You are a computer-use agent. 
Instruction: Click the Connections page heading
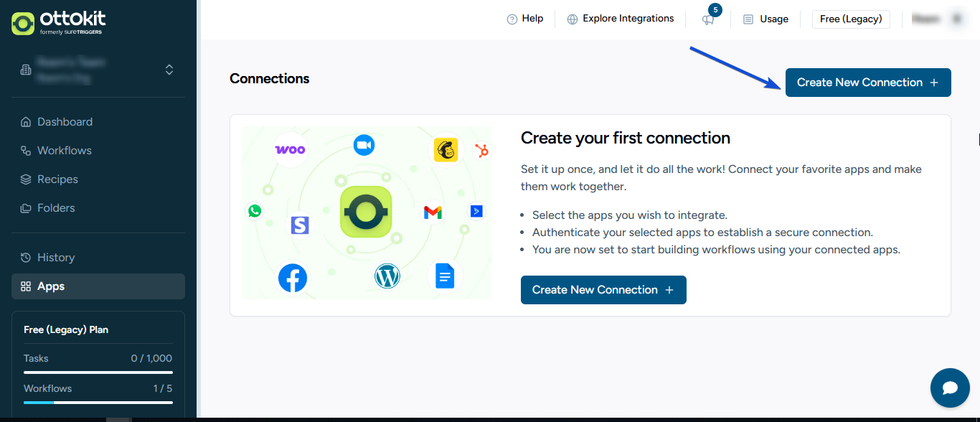(270, 79)
